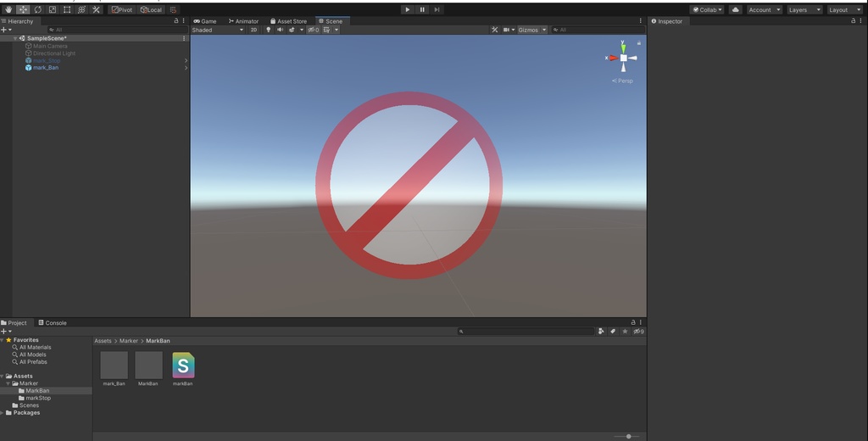
Task: Toggle scene effects icon
Action: point(292,30)
